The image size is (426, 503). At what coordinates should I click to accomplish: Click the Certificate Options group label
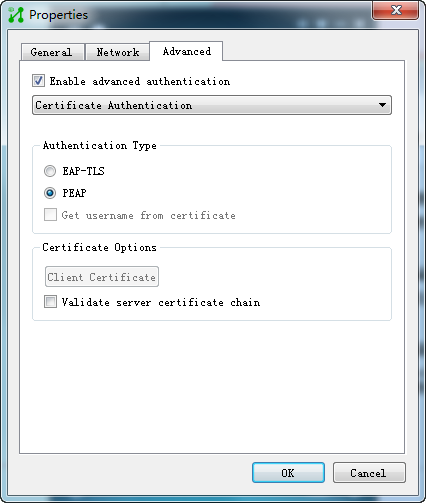99,247
